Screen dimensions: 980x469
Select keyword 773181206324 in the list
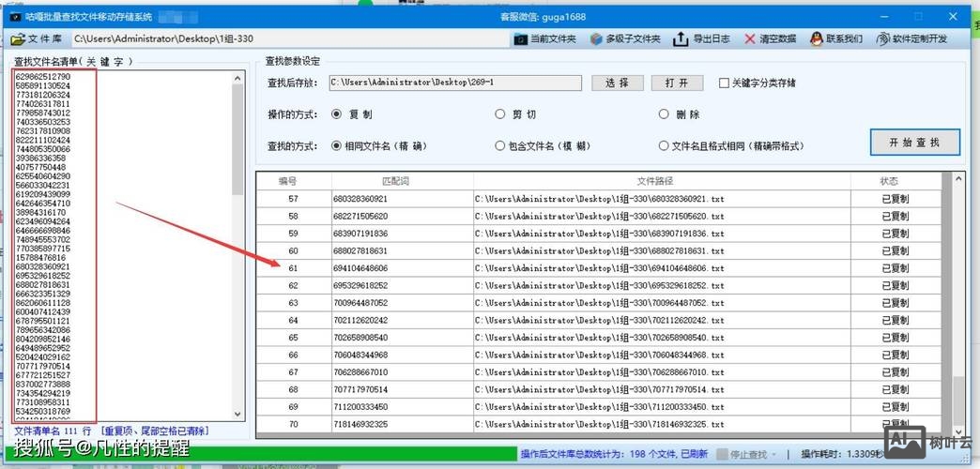tap(43, 95)
